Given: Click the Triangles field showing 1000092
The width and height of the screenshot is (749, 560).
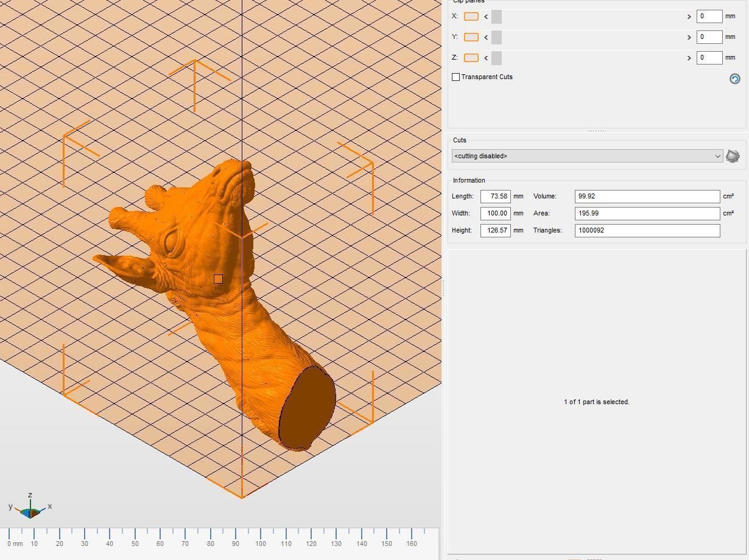Looking at the screenshot, I should click(x=647, y=230).
